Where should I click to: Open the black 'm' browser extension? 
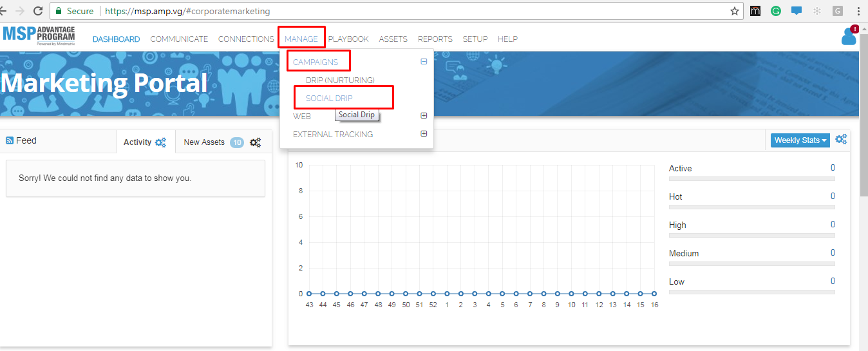(x=755, y=11)
